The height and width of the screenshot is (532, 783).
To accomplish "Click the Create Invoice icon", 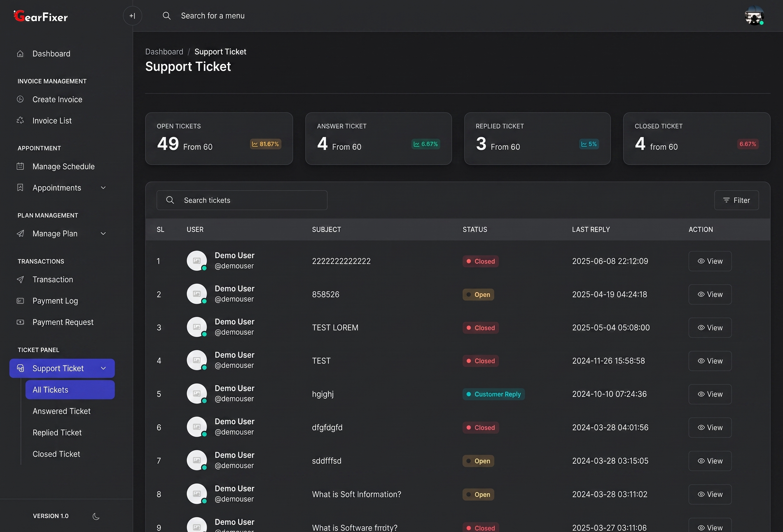I will [20, 99].
